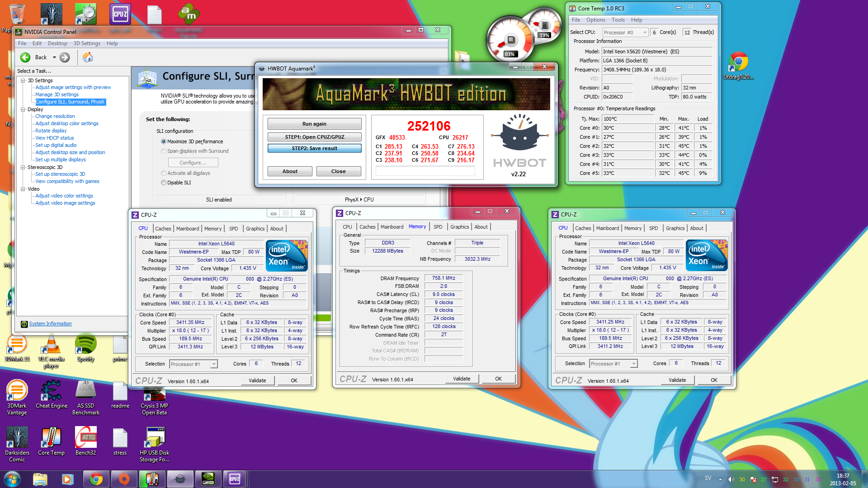Image resolution: width=868 pixels, height=488 pixels.
Task: Select Manage 3D settings tree item
Action: pyautogui.click(x=57, y=94)
